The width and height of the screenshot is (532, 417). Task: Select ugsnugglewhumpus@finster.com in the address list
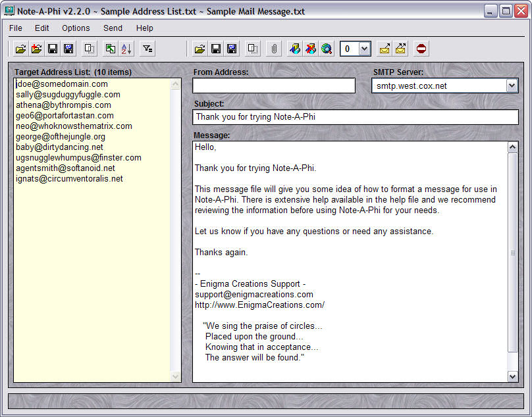point(78,158)
